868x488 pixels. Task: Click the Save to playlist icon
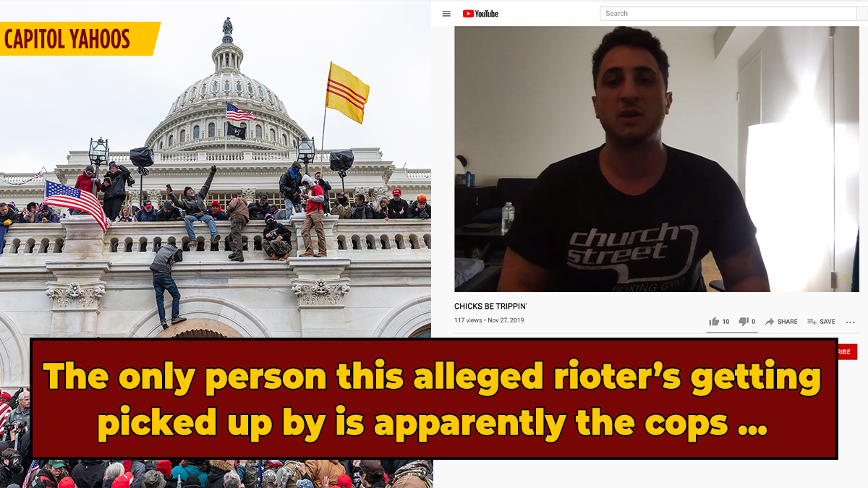coord(812,322)
